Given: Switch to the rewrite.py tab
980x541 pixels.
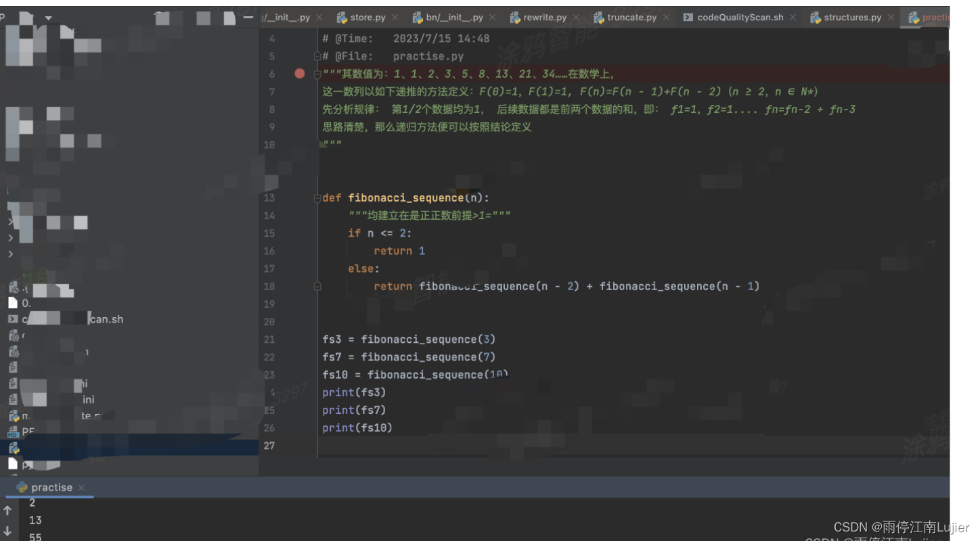Looking at the screenshot, I should click(x=545, y=18).
